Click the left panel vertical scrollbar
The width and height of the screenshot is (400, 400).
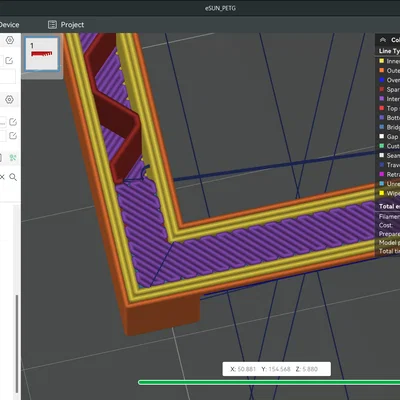pyautogui.click(x=17, y=343)
